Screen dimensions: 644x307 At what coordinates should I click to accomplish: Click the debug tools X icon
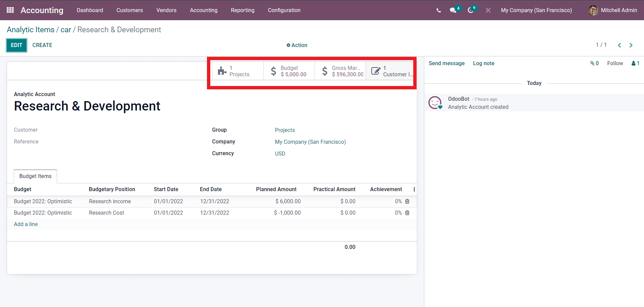point(488,10)
